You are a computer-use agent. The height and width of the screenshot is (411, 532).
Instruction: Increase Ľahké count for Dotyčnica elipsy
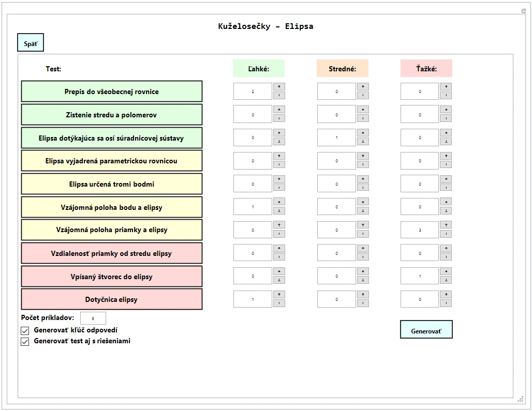click(x=279, y=295)
